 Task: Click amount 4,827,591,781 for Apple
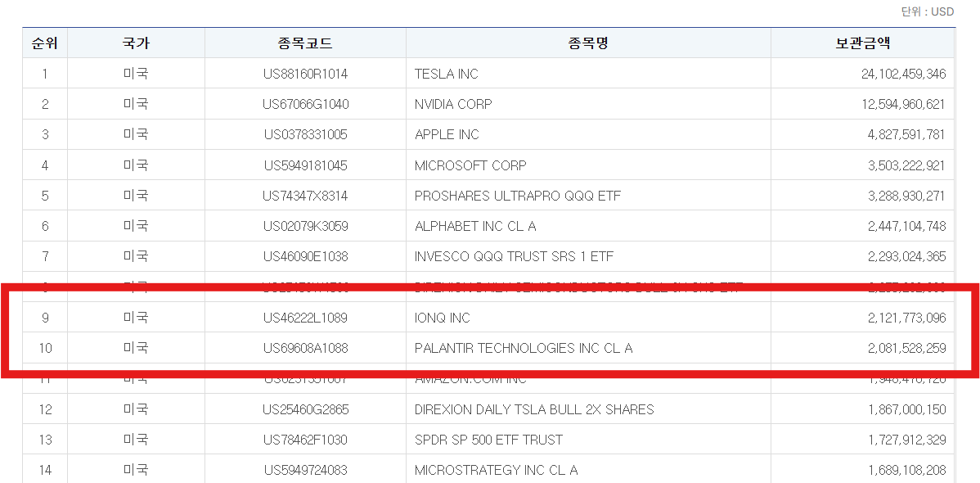click(906, 134)
